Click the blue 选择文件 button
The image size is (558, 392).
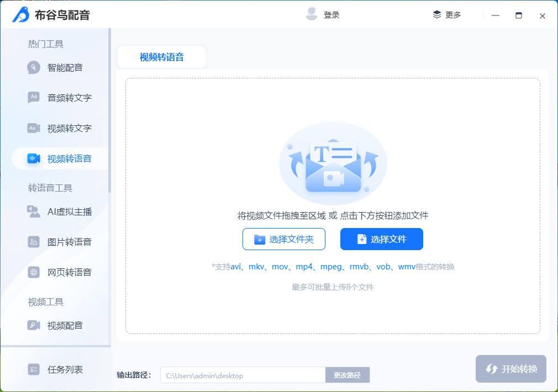381,239
